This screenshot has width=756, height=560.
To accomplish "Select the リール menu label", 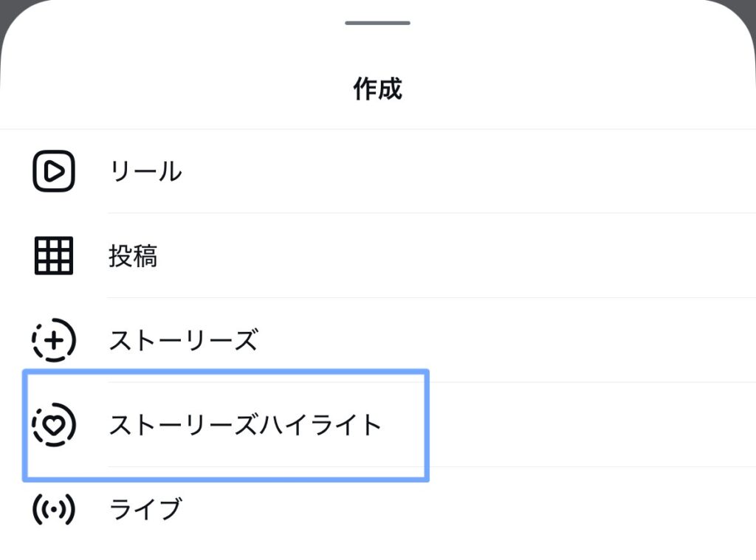I will [x=145, y=171].
